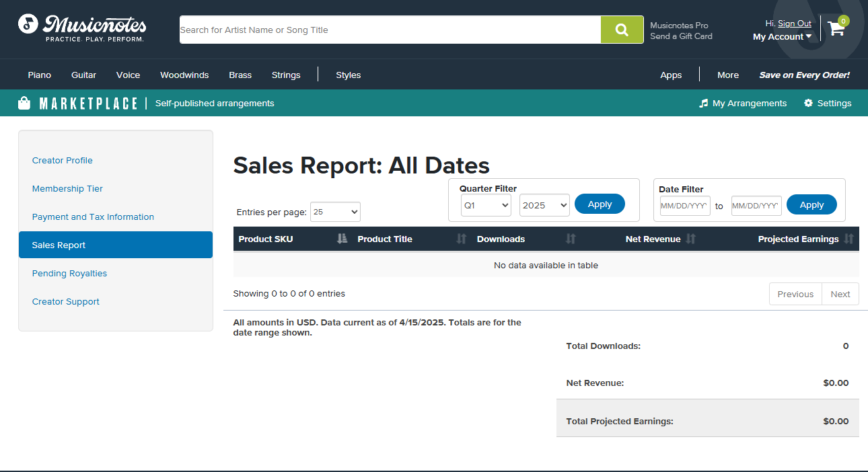868x472 pixels.
Task: Apply the Quarter Filter
Action: tap(599, 204)
